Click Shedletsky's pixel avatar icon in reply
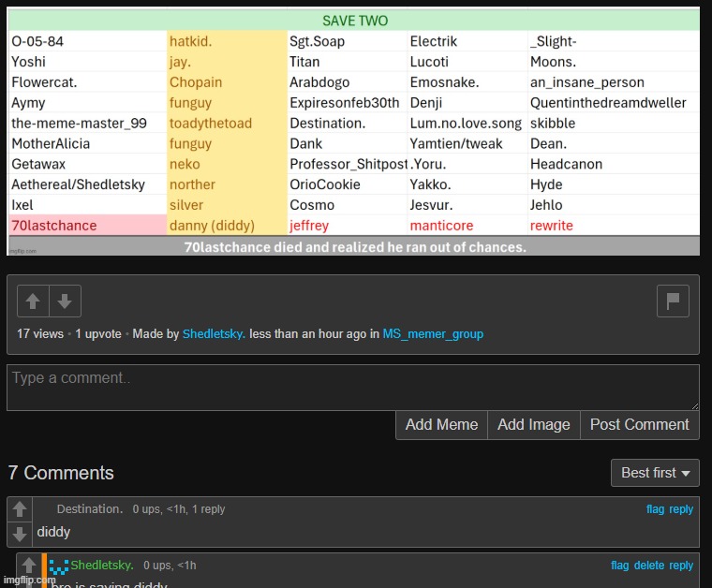Screen dimensions: 712x588 tap(59, 566)
